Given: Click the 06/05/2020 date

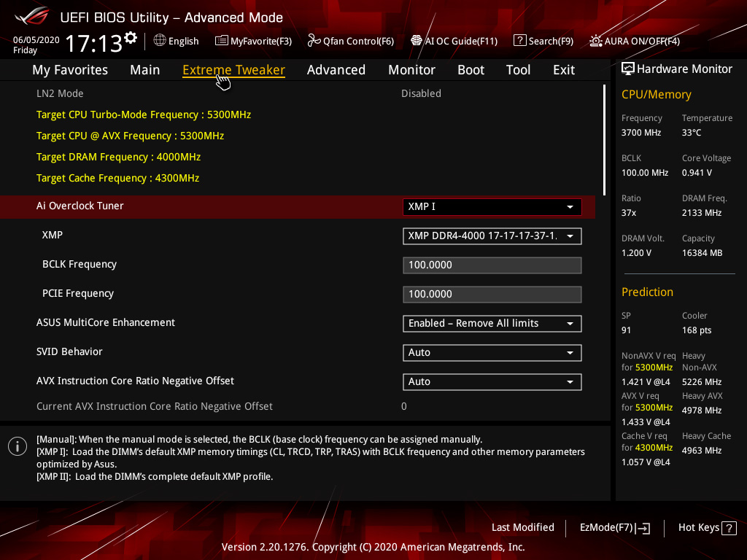Looking at the screenshot, I should coord(36,40).
